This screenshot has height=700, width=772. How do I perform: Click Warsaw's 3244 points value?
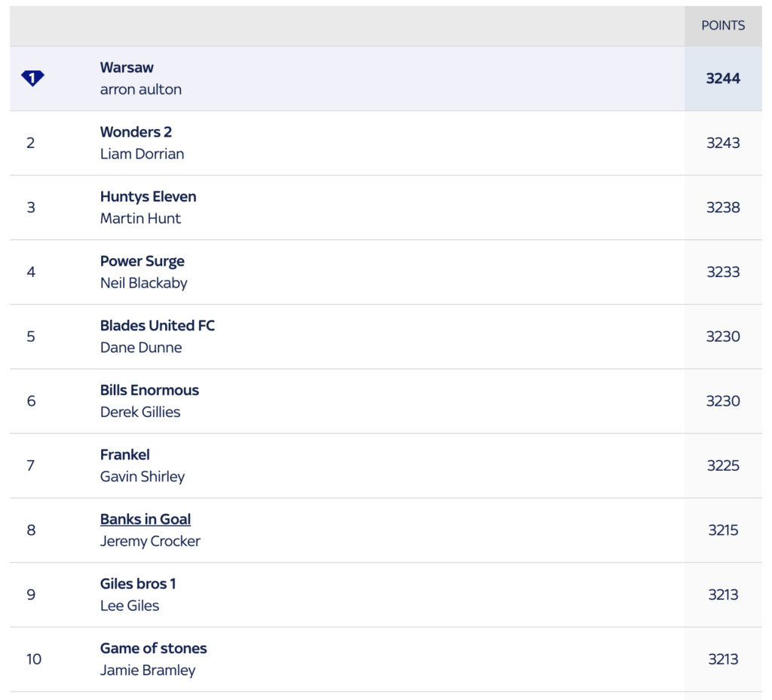click(x=723, y=78)
